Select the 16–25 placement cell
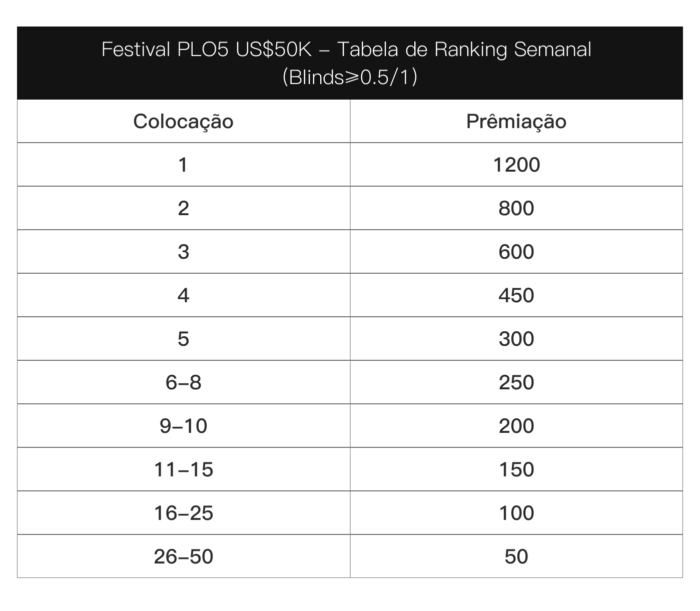Image resolution: width=700 pixels, height=611 pixels. 184,513
